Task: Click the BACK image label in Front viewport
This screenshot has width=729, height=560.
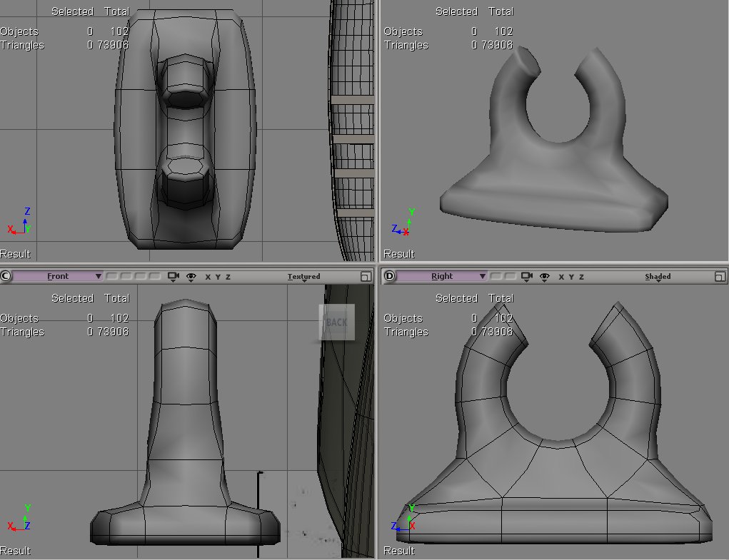Action: (x=336, y=322)
